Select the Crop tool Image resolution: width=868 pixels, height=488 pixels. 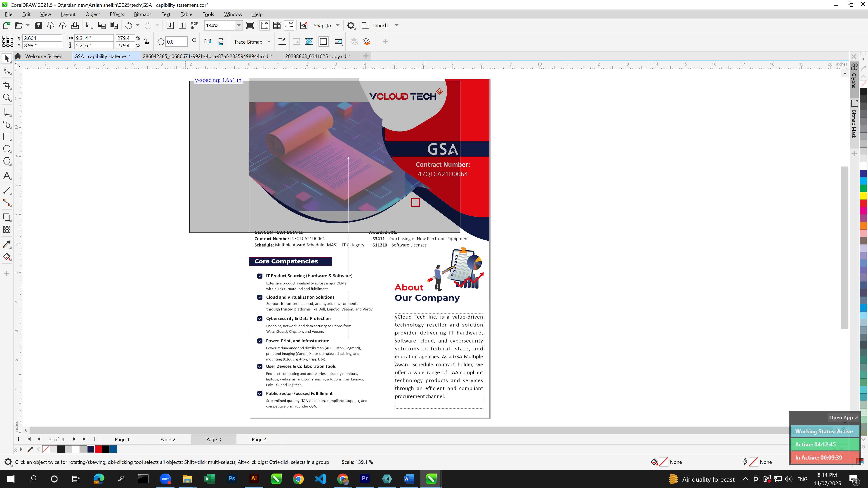7,85
